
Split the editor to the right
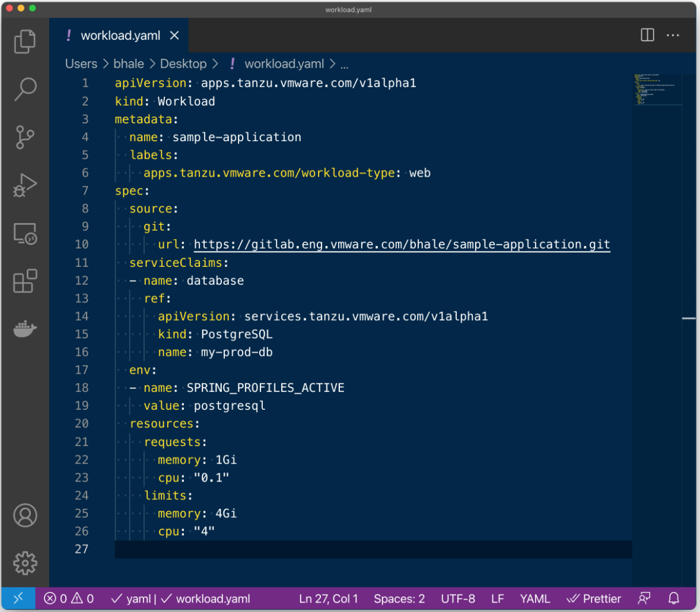pos(647,35)
